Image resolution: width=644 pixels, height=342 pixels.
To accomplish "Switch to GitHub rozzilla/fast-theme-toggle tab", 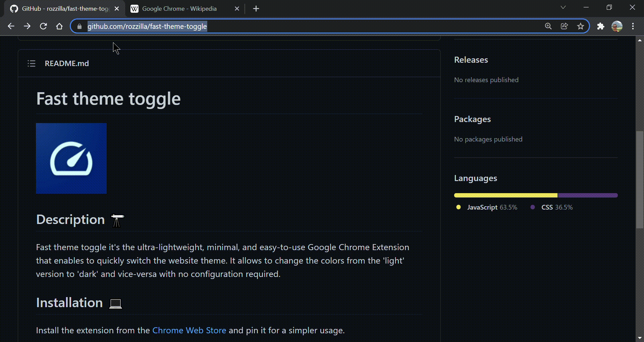I will click(x=65, y=9).
